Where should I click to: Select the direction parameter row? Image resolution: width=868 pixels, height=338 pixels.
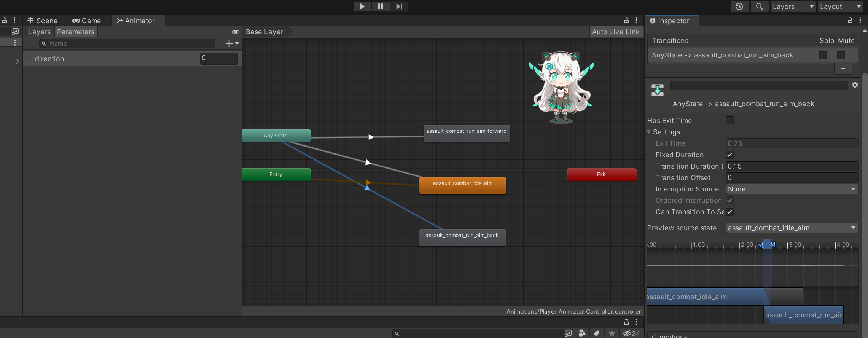(x=132, y=59)
